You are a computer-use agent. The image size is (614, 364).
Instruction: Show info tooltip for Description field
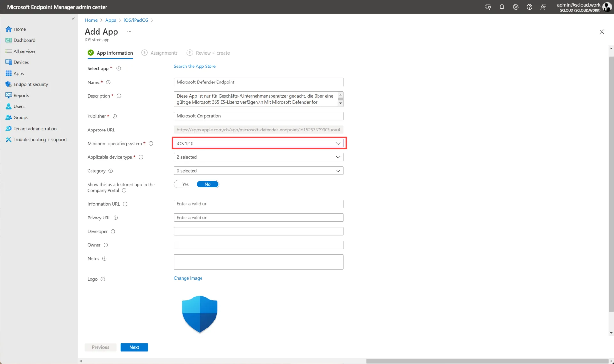tap(119, 96)
